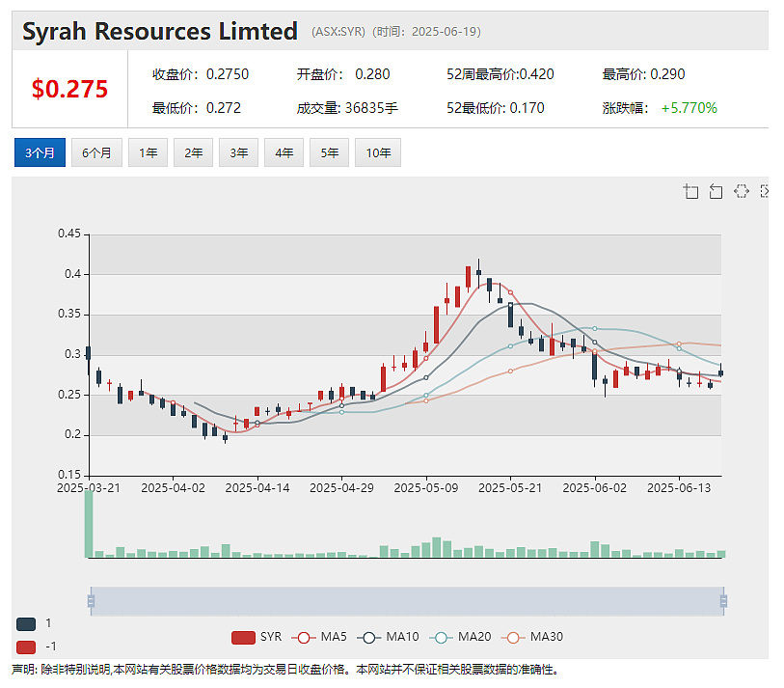Click 52周最高价:0.420 text
This screenshot has height=688, width=784.
tap(500, 74)
